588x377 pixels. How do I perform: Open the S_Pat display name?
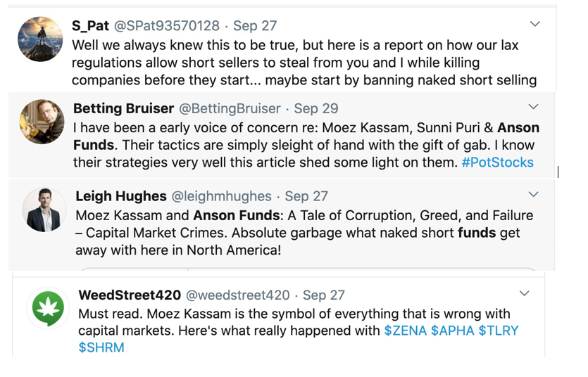pos(90,25)
